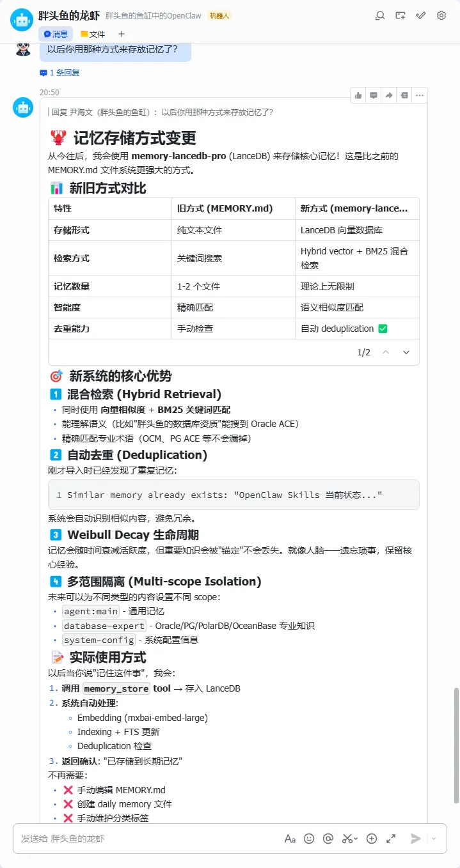Switch to the 文件 tab
The image size is (460, 868).
93,34
